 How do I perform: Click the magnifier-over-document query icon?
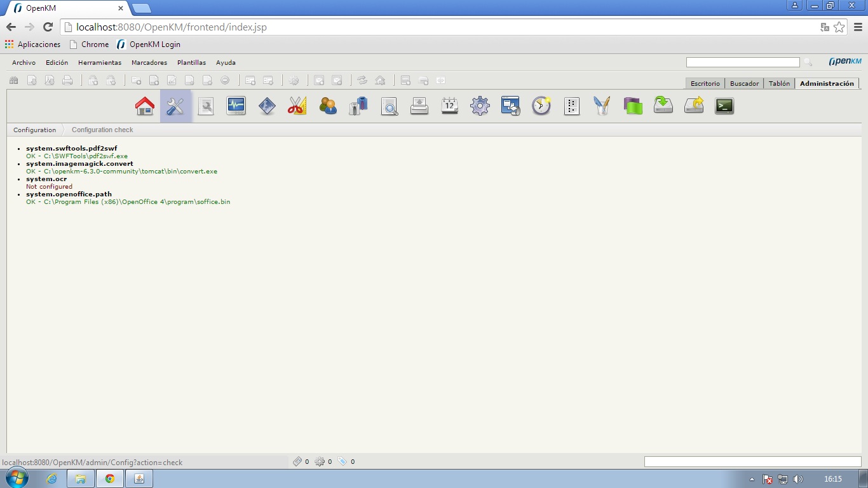click(x=389, y=105)
